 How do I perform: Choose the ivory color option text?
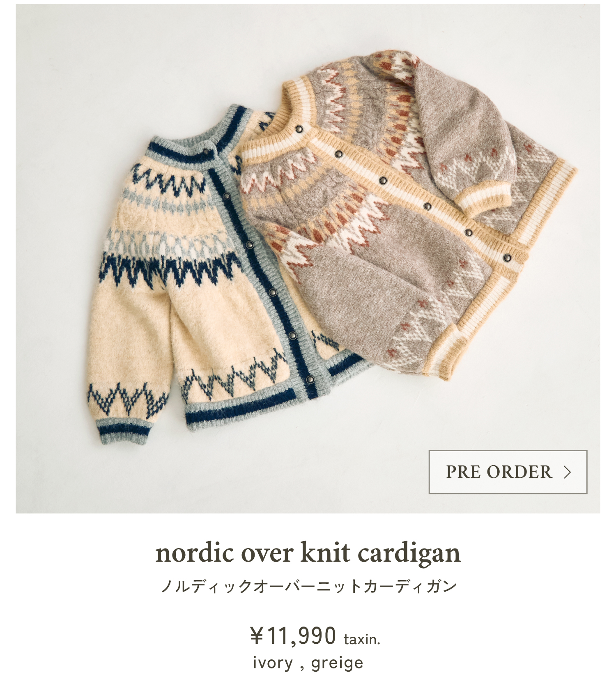click(x=273, y=663)
